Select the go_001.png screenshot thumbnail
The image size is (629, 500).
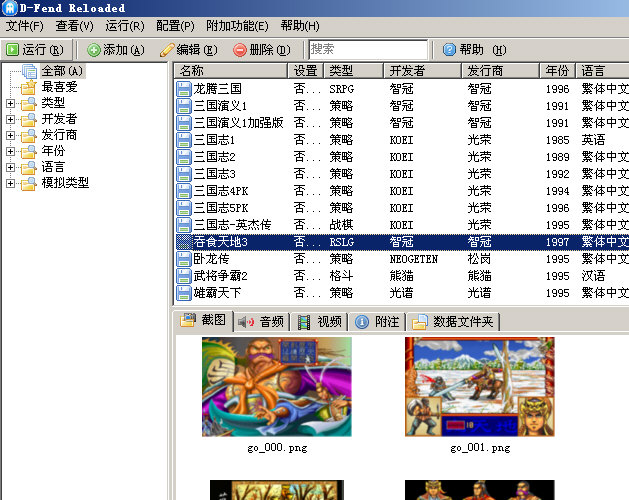pyautogui.click(x=479, y=387)
